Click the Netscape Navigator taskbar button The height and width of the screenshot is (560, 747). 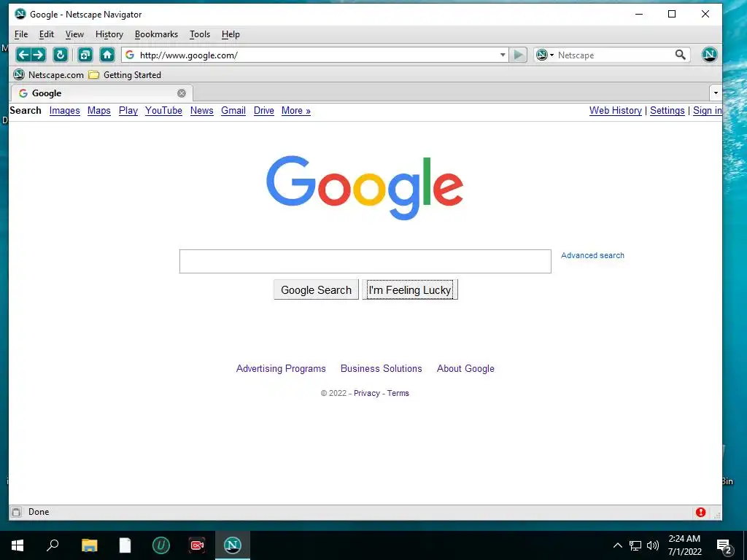tap(233, 545)
